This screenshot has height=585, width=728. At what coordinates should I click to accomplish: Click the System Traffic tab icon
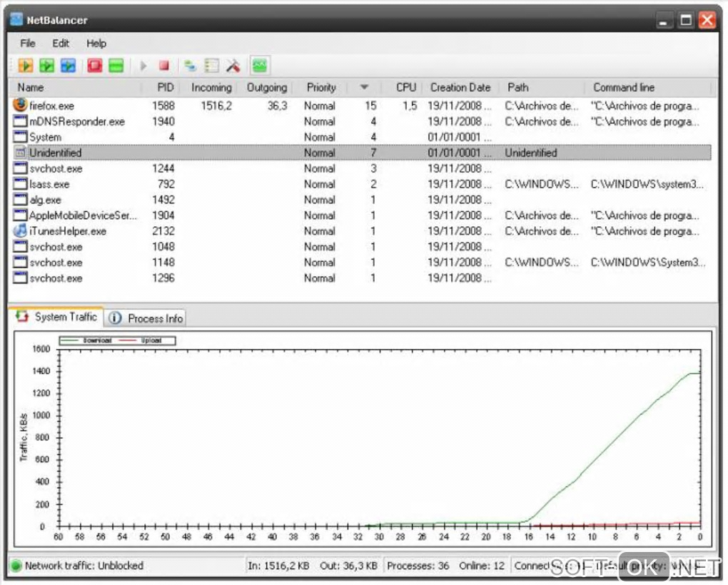22,317
